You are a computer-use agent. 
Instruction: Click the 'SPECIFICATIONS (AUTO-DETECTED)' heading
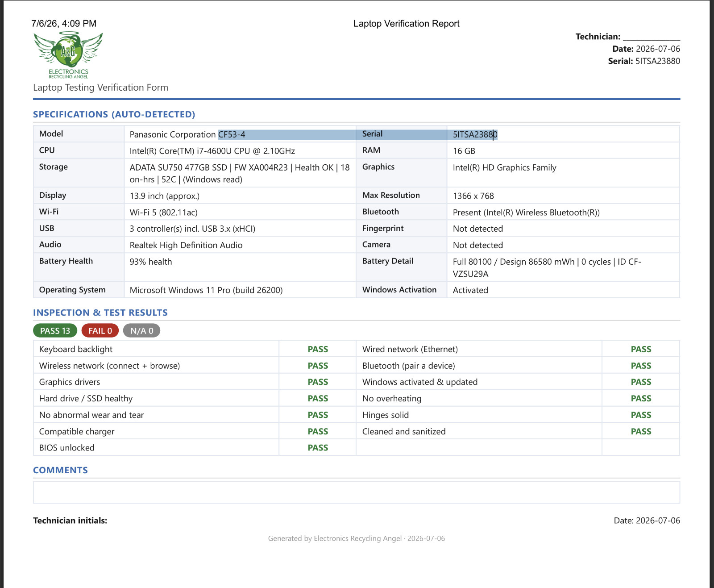click(x=114, y=114)
